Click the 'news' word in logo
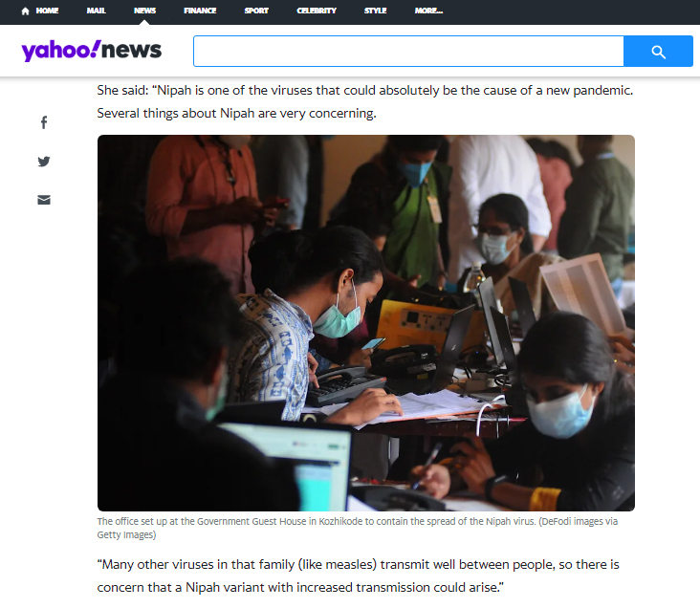This screenshot has width=700, height=608. coord(131,50)
